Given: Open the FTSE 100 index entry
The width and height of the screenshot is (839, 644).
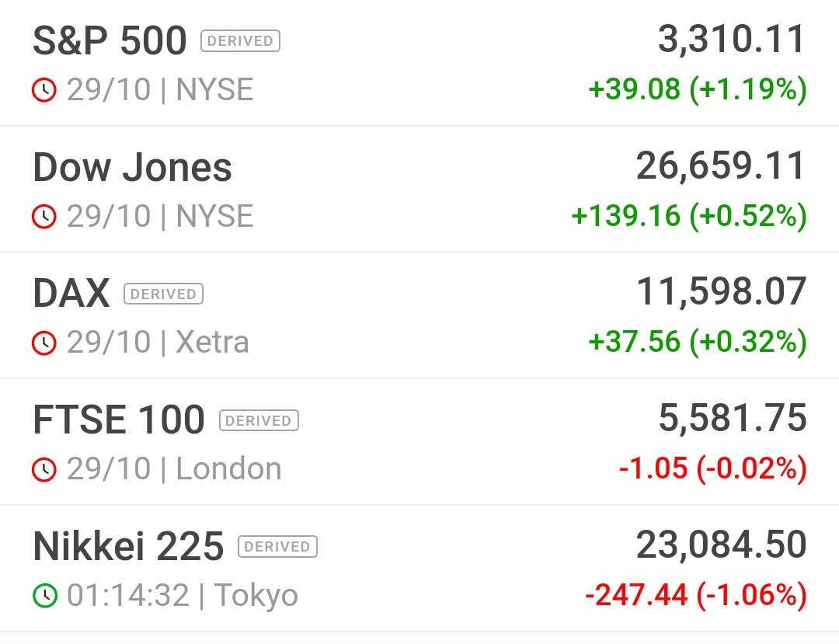Looking at the screenshot, I should (x=419, y=442).
